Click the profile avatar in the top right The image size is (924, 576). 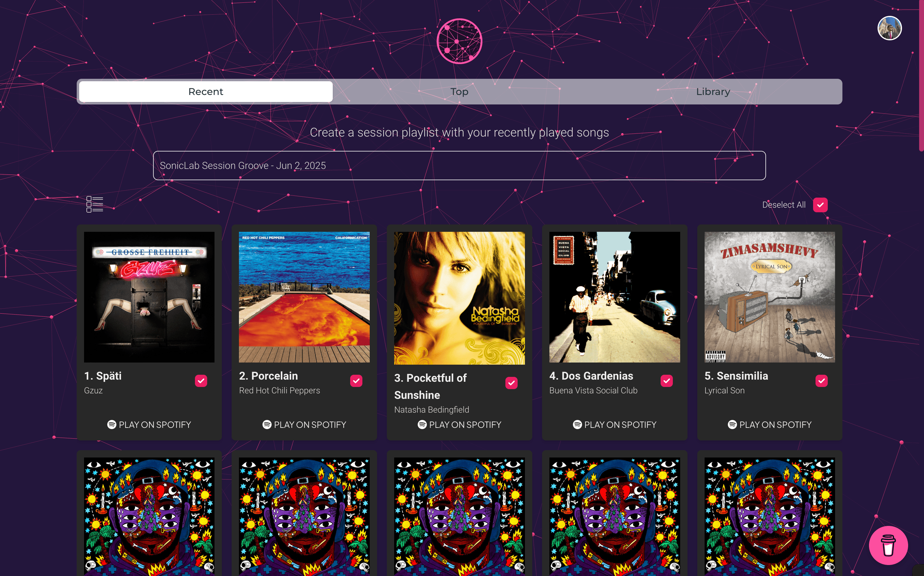coord(890,28)
